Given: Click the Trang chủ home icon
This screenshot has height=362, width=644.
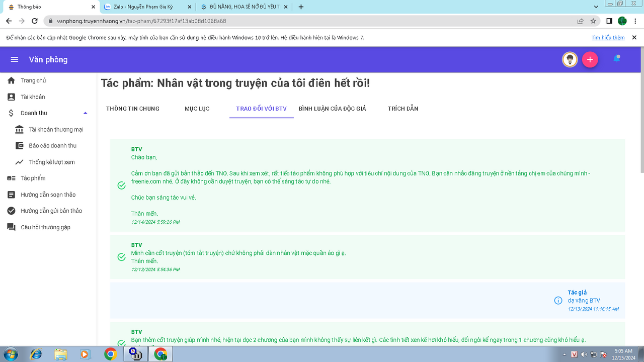Looking at the screenshot, I should [11, 80].
